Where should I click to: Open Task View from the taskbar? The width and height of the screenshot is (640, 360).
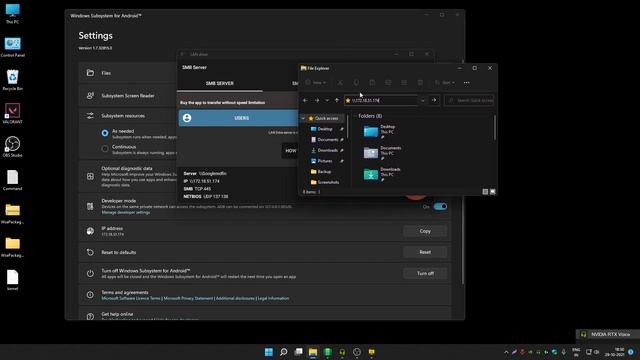[298, 352]
